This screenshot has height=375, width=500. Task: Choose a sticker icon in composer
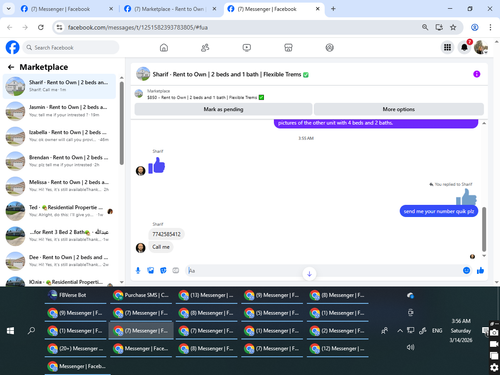(163, 270)
